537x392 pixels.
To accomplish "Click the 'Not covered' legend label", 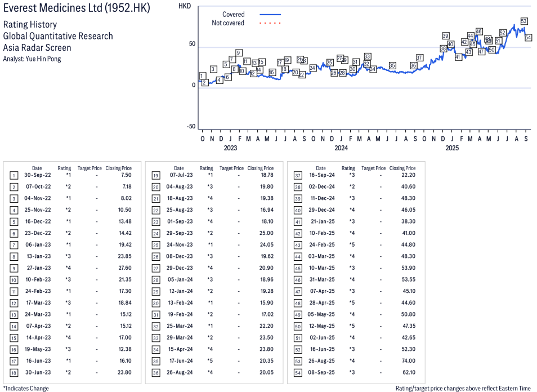I will tap(228, 23).
